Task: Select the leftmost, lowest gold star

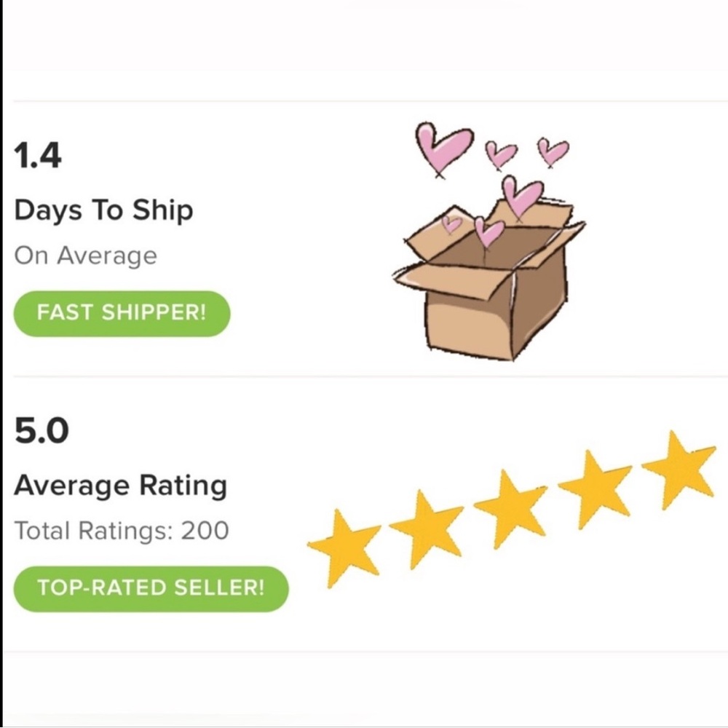Action: [x=344, y=547]
